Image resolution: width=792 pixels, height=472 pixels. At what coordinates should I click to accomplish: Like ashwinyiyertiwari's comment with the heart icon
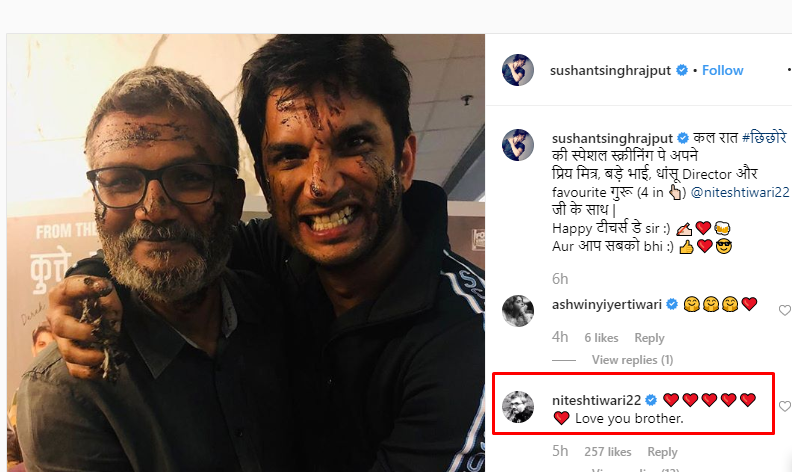[784, 311]
